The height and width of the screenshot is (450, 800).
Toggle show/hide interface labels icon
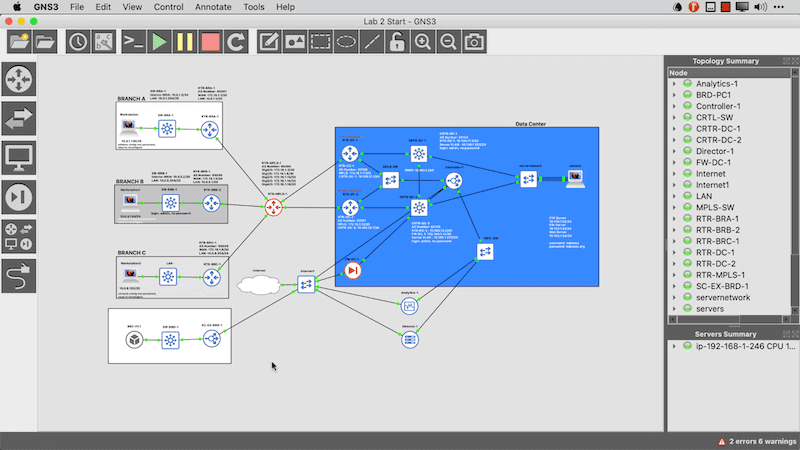104,42
